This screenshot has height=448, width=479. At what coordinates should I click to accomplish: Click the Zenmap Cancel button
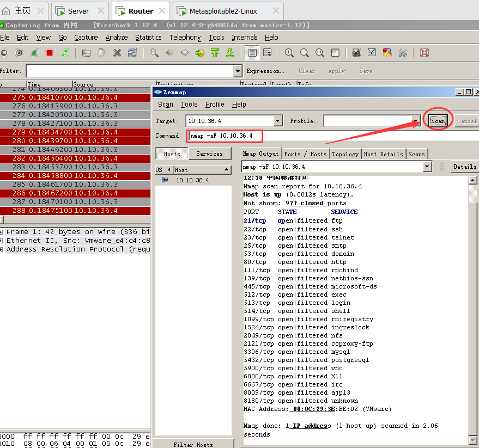(x=467, y=121)
